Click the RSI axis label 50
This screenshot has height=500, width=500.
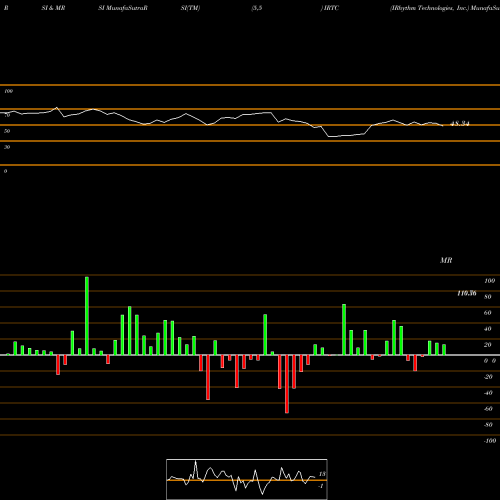click(7, 131)
